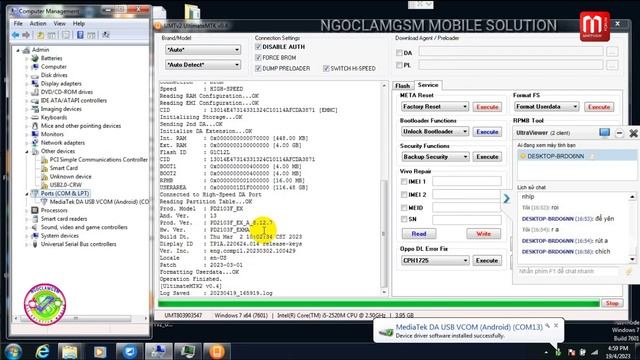Collapse the Ports (COM & LPT) node
This screenshot has height=360, width=640.
click(27, 194)
